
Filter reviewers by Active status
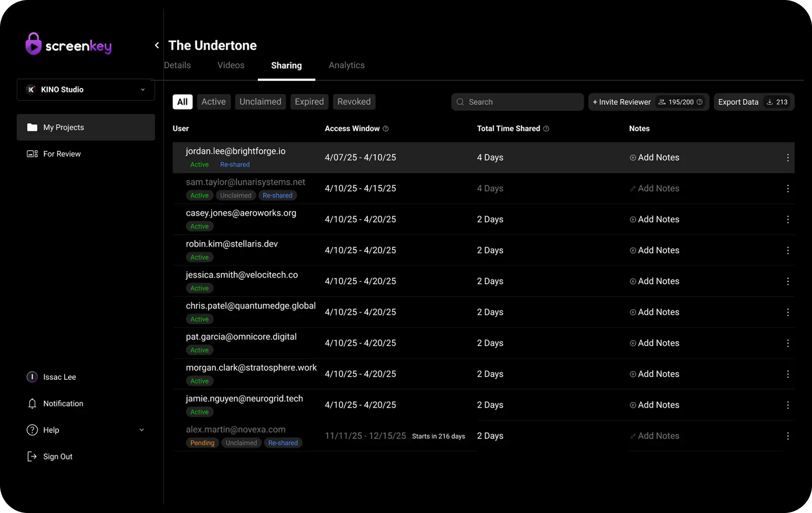213,102
